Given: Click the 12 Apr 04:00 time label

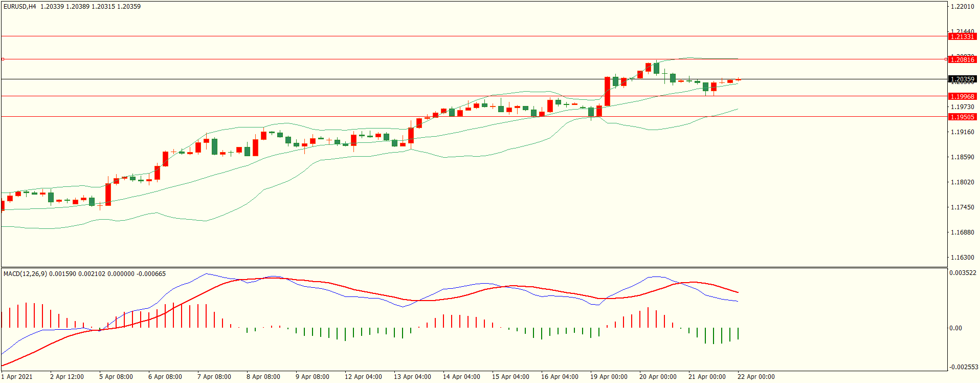Looking at the screenshot, I should point(363,377).
